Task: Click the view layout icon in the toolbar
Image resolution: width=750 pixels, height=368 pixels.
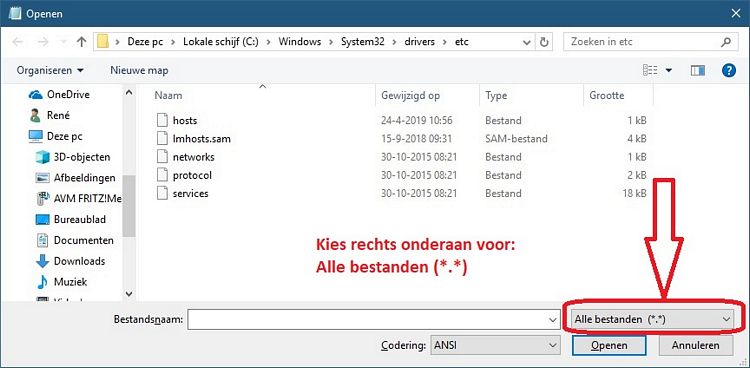Action: [x=650, y=70]
